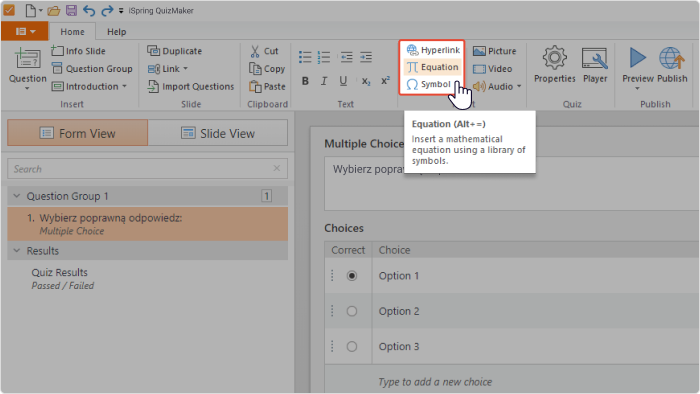
Task: Open the orange application file menu
Action: (x=25, y=31)
